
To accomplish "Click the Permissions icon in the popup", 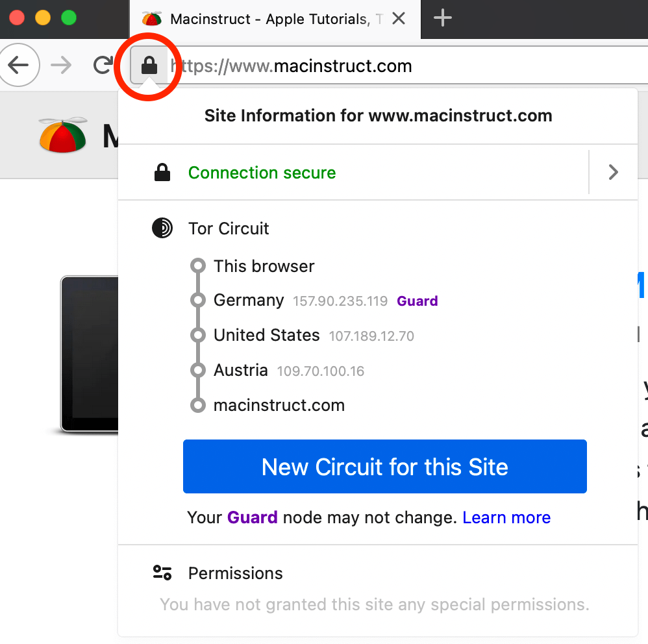I will click(x=162, y=572).
